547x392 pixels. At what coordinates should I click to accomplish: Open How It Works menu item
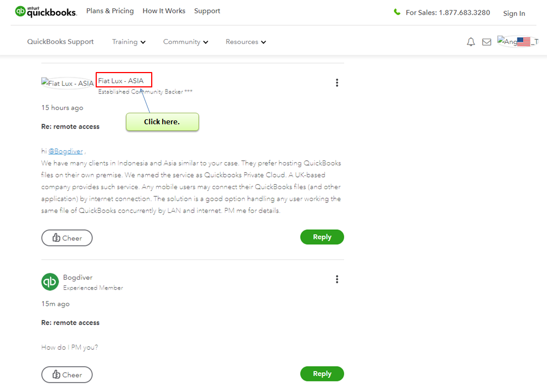164,11
